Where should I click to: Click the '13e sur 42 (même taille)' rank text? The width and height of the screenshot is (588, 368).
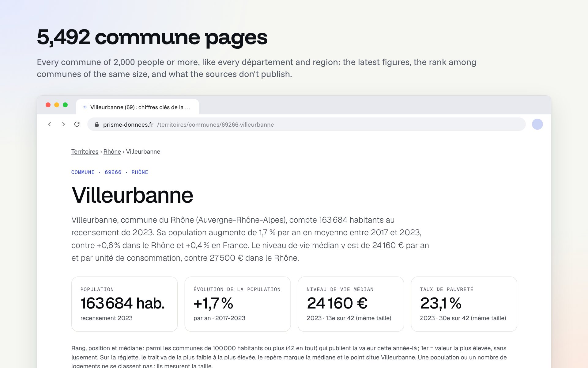[x=359, y=318]
